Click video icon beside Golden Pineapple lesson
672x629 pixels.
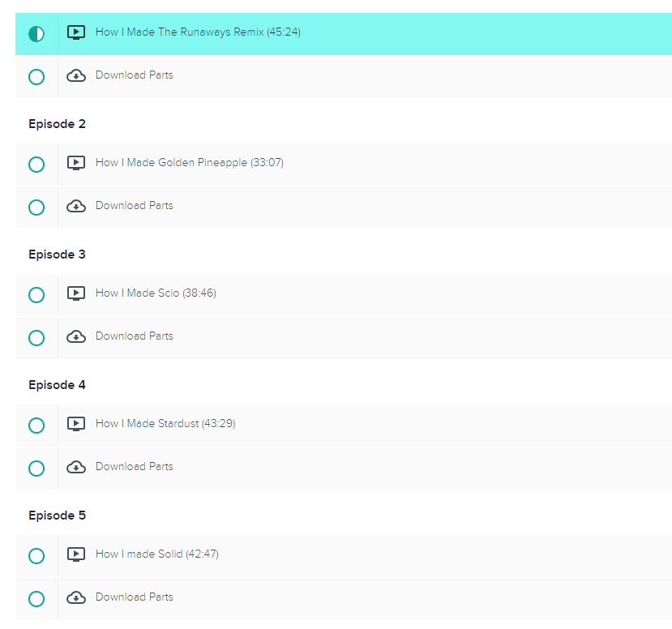76,163
